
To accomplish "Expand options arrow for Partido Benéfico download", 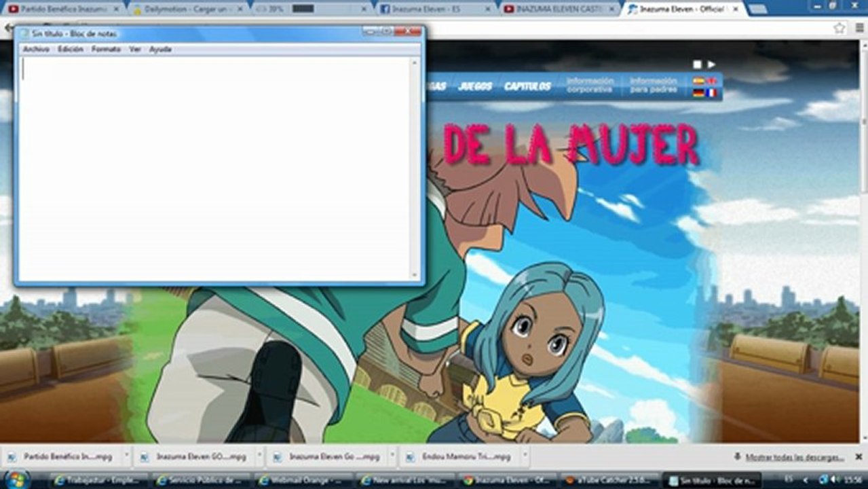I will coord(126,457).
